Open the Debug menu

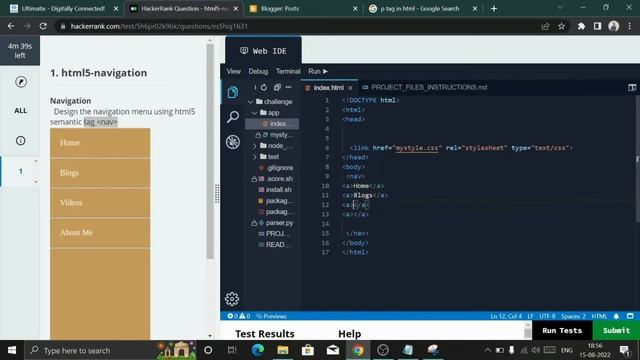click(x=258, y=71)
